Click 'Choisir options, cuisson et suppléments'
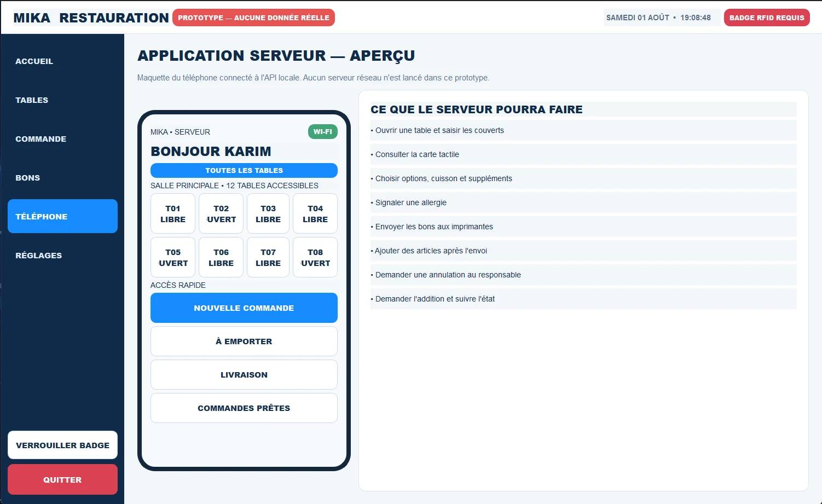The width and height of the screenshot is (822, 504). click(583, 178)
